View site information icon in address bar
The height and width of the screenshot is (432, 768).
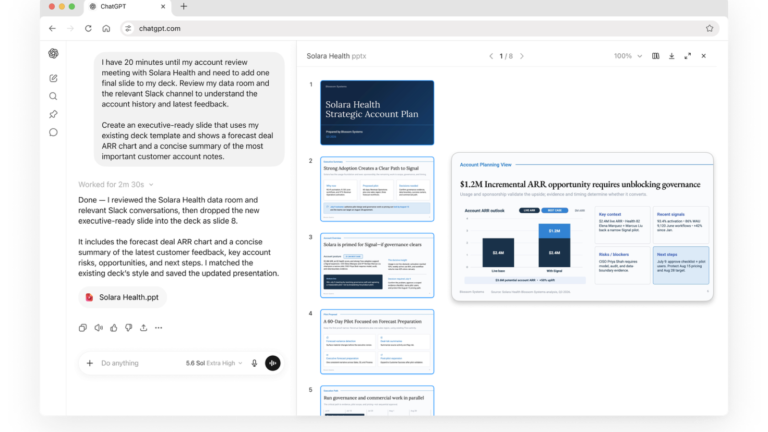128,28
